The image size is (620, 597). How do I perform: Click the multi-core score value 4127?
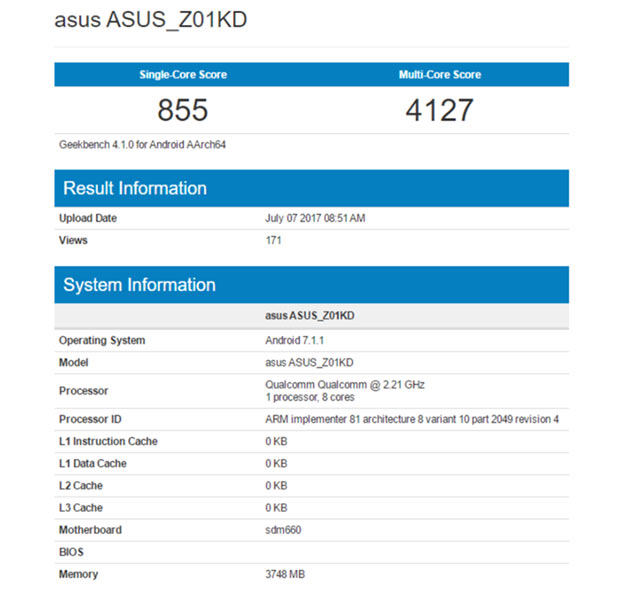click(439, 110)
